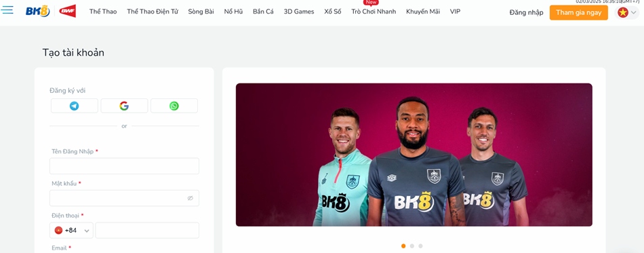The height and width of the screenshot is (253, 644).
Task: Register with the WhatsApp icon
Action: click(x=174, y=106)
